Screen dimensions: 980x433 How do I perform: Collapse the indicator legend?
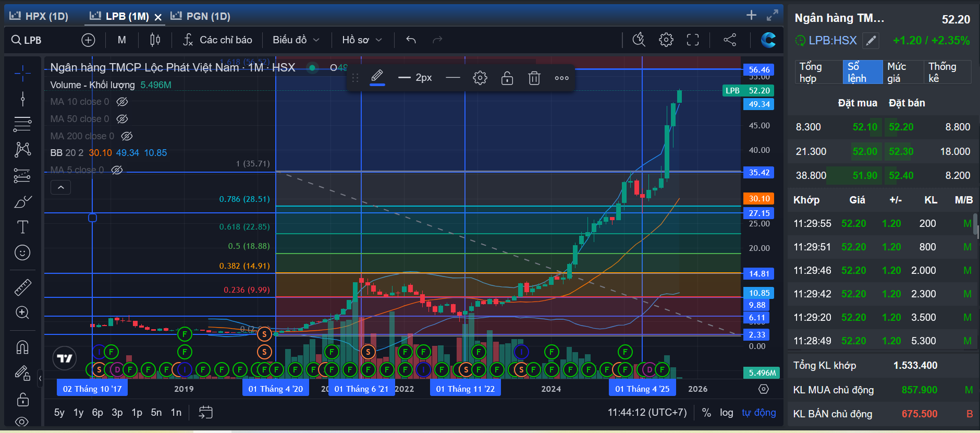tap(60, 187)
